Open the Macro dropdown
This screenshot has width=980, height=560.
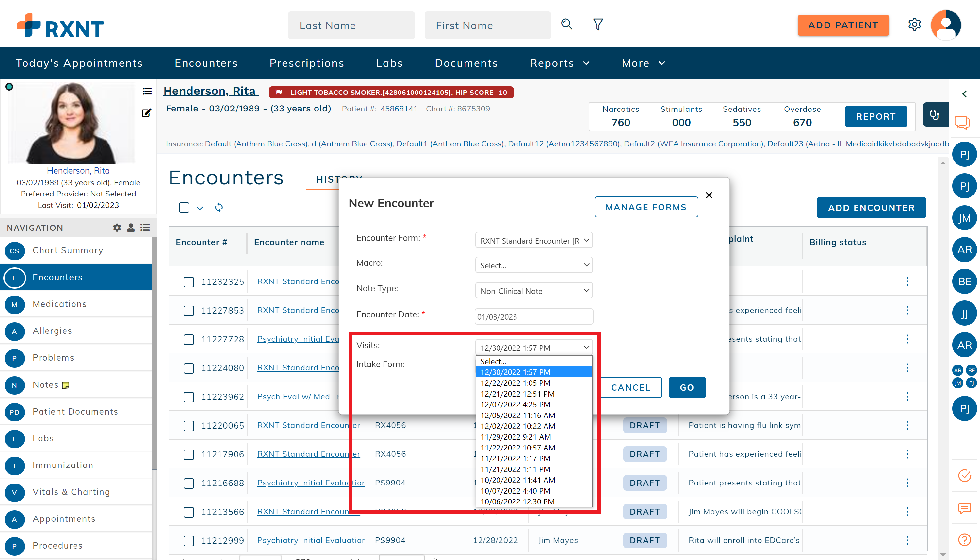click(534, 265)
